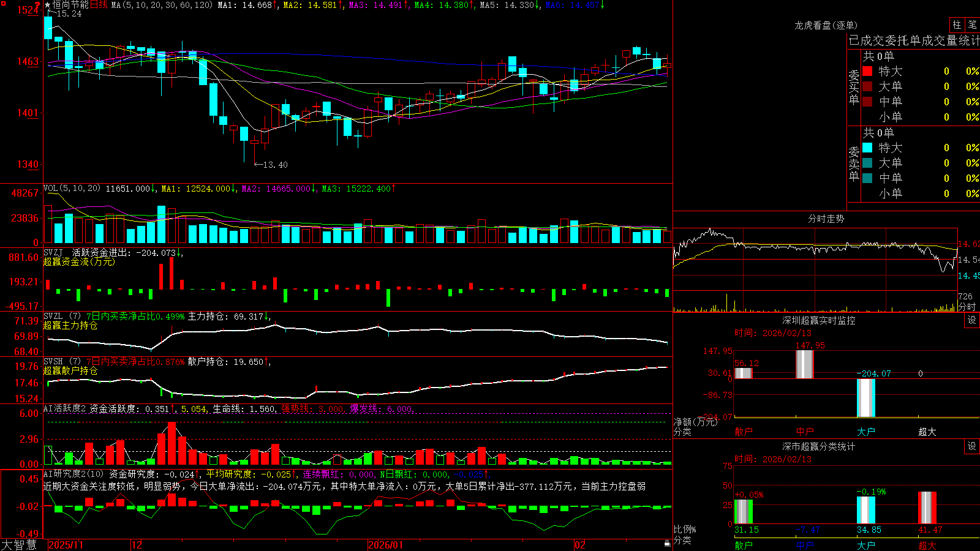The width and height of the screenshot is (980, 551).
Task: Click the SVSH (7) indicator name
Action: [62, 362]
